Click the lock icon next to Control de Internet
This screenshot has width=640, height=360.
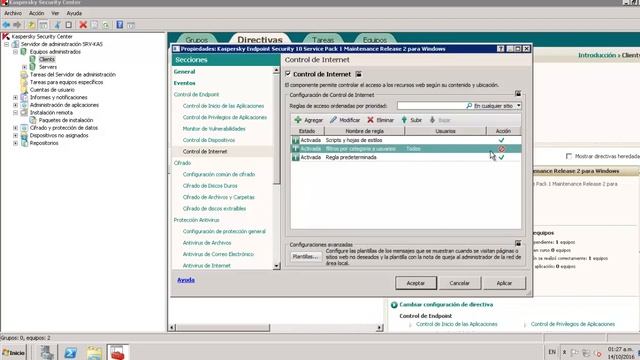point(358,74)
